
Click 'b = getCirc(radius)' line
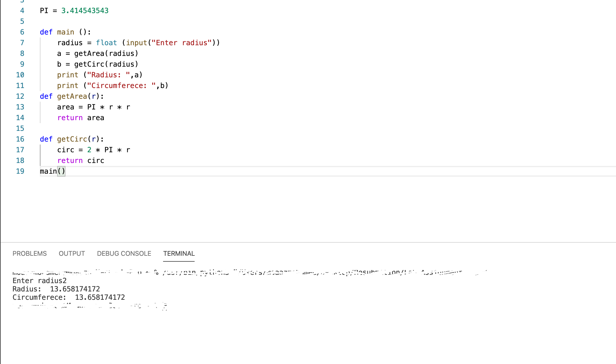[x=98, y=64]
